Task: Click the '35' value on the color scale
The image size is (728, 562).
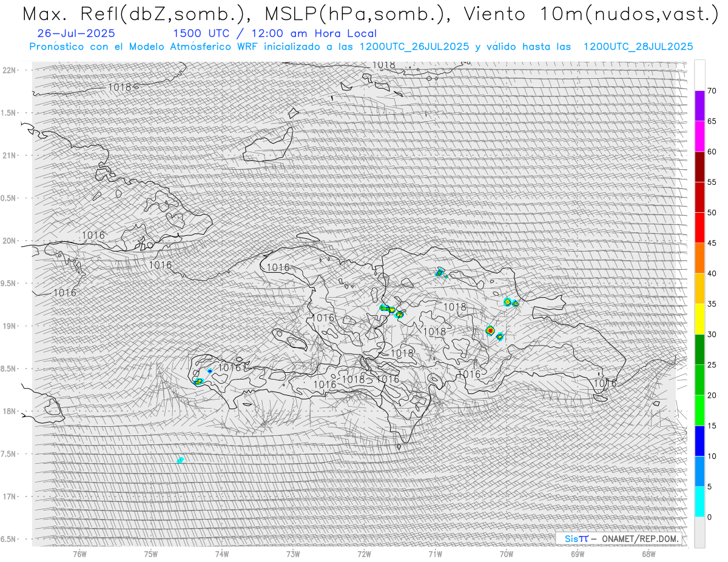Action: (x=712, y=304)
